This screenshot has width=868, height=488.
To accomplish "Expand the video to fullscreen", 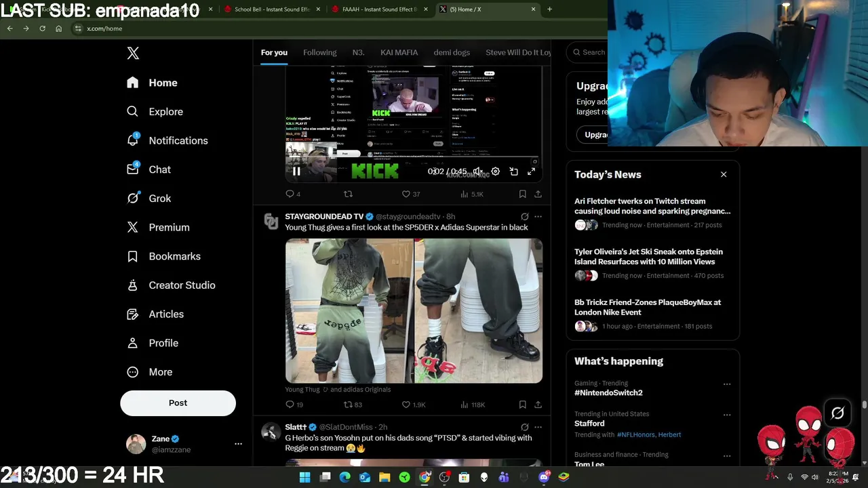I will (532, 171).
